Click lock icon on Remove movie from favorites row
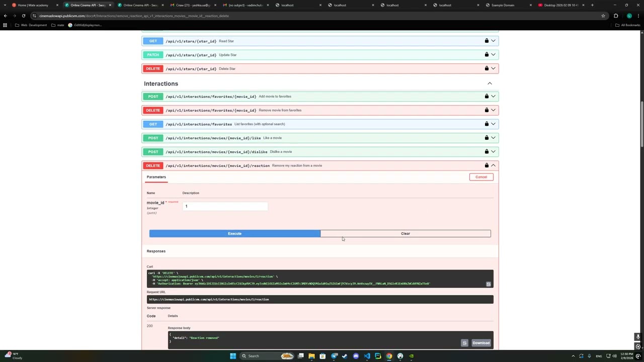This screenshot has height=362, width=644. (487, 110)
